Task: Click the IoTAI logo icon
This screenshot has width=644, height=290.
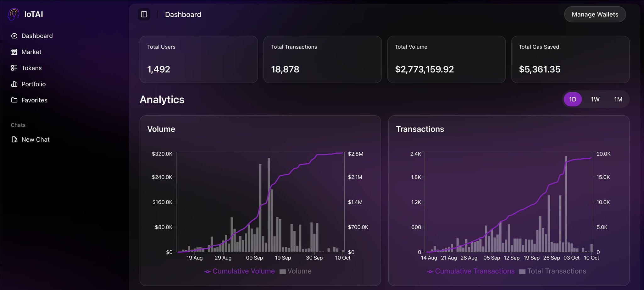Action: pos(14,14)
